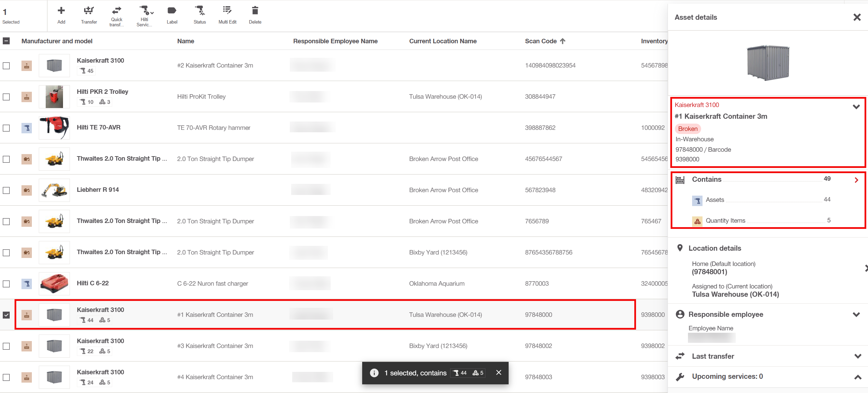The width and height of the screenshot is (868, 393).
Task: Click the Home (Default location) entry
Action: pyautogui.click(x=724, y=268)
